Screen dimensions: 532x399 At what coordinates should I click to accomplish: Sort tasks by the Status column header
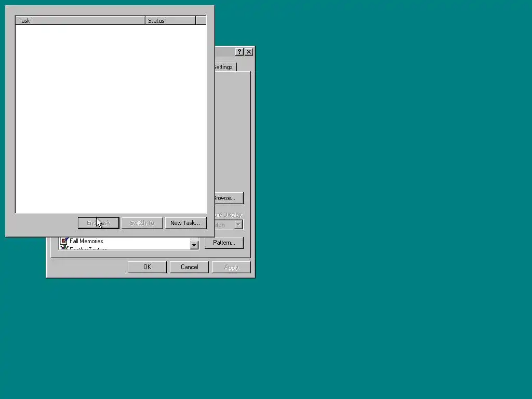pyautogui.click(x=170, y=21)
